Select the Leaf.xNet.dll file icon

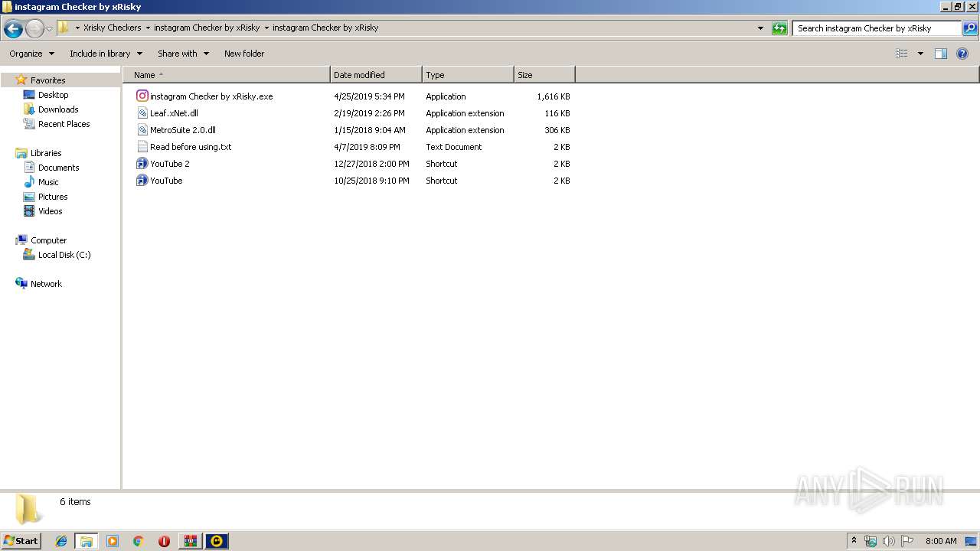click(x=142, y=113)
